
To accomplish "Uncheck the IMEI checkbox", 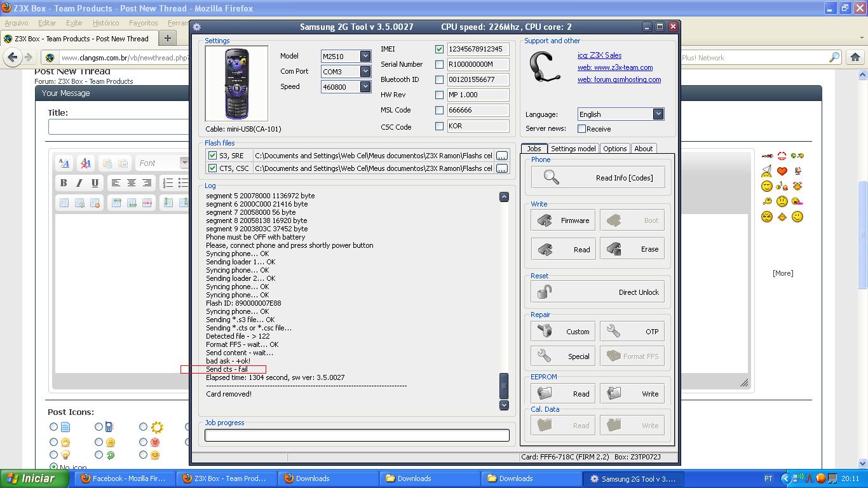I will coord(439,49).
